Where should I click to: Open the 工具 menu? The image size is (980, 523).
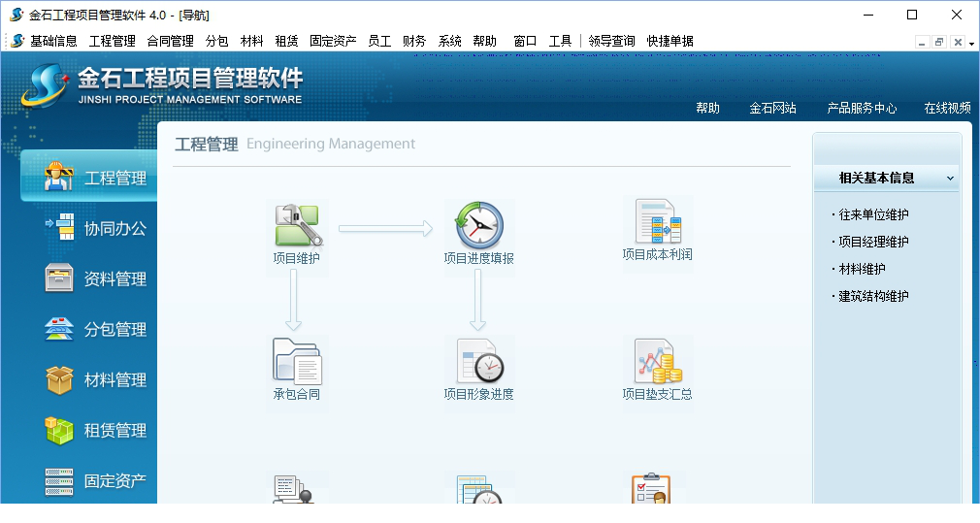pyautogui.click(x=560, y=42)
